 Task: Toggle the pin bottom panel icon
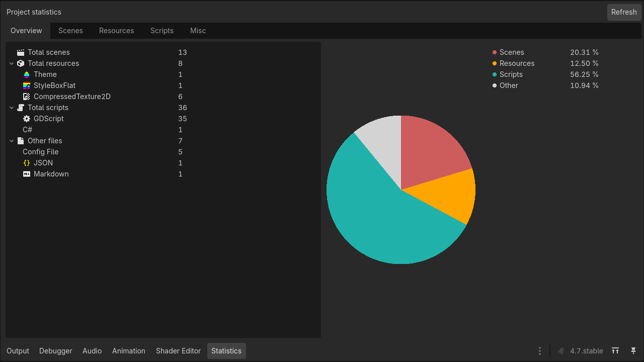click(x=633, y=351)
